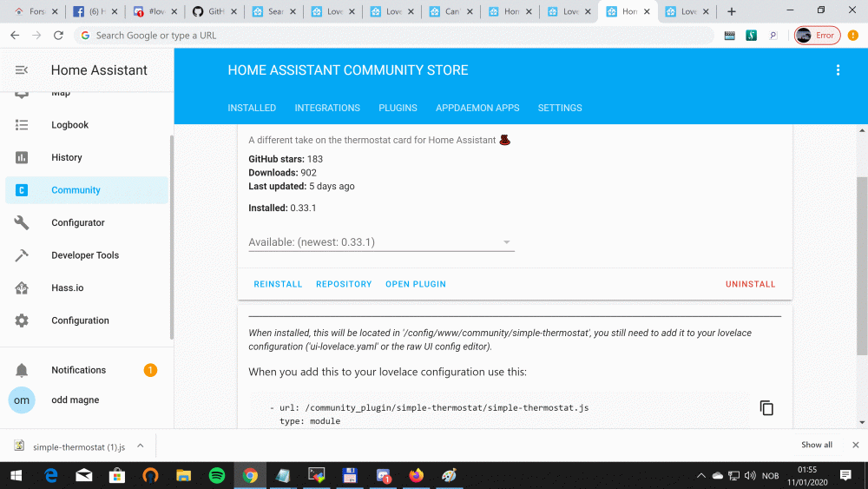868x489 pixels.
Task: Click the UNINSTALL button
Action: click(x=750, y=284)
